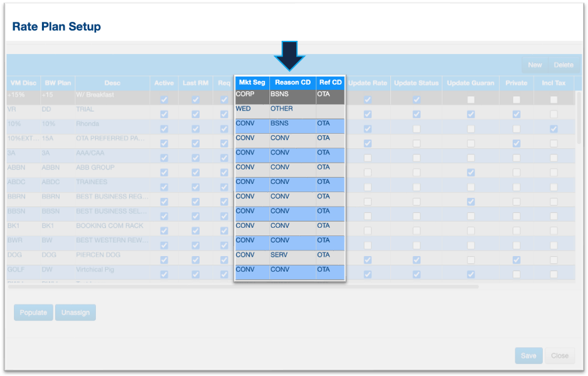Save the rate plan setup

pos(528,355)
